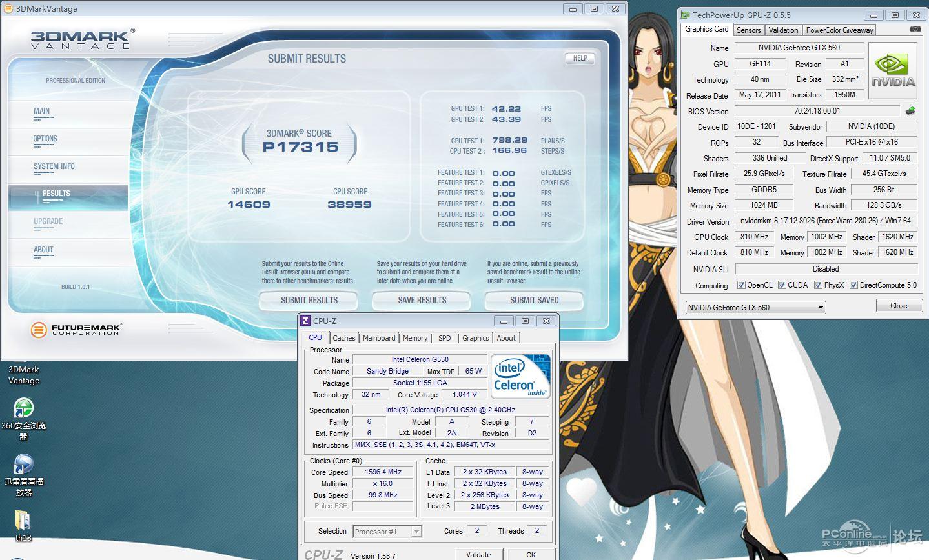The image size is (929, 560).
Task: Select the CPU tab in CPU-Z
Action: (x=315, y=337)
